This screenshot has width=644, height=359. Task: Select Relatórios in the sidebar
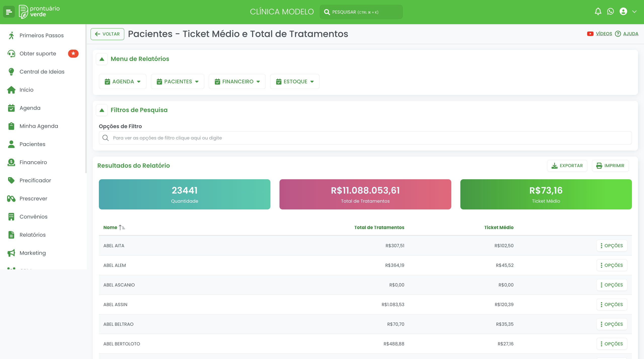33,235
